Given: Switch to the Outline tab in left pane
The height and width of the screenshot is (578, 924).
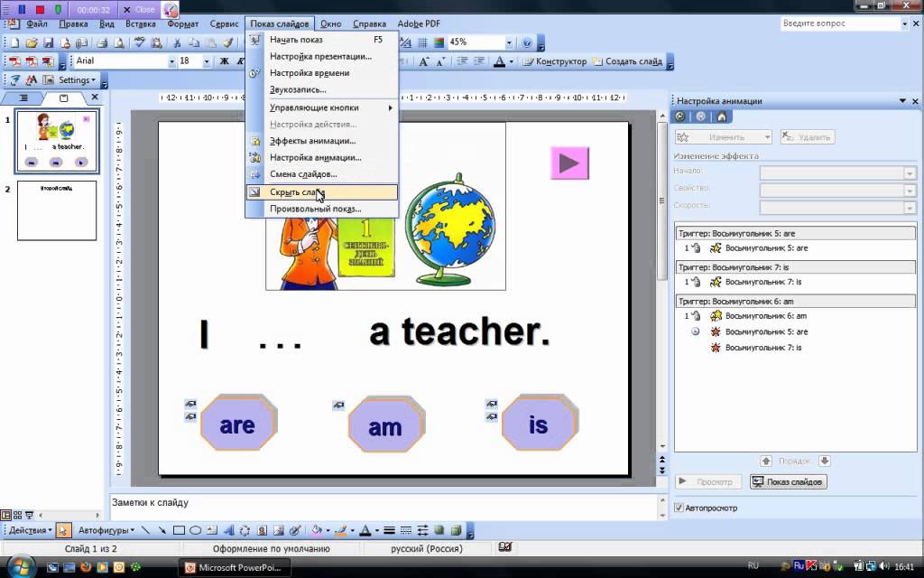Looking at the screenshot, I should [23, 98].
